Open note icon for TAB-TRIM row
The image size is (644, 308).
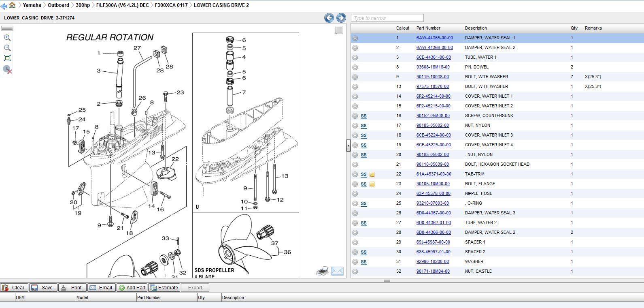(x=372, y=174)
